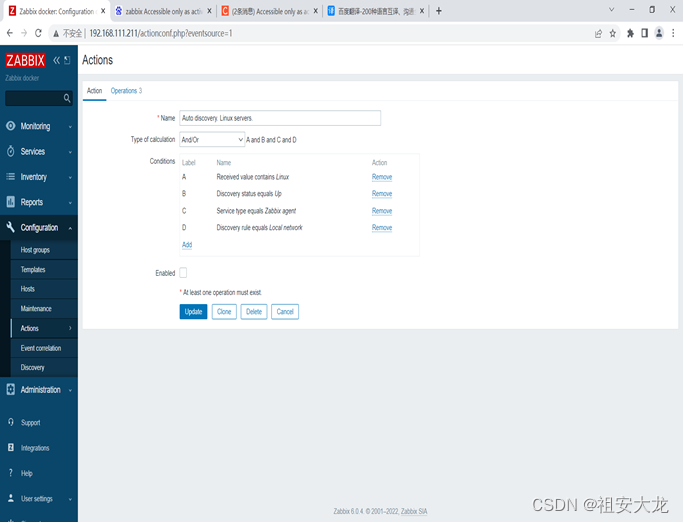The width and height of the screenshot is (684, 523).
Task: Click the Inventory list icon
Action: coord(11,177)
